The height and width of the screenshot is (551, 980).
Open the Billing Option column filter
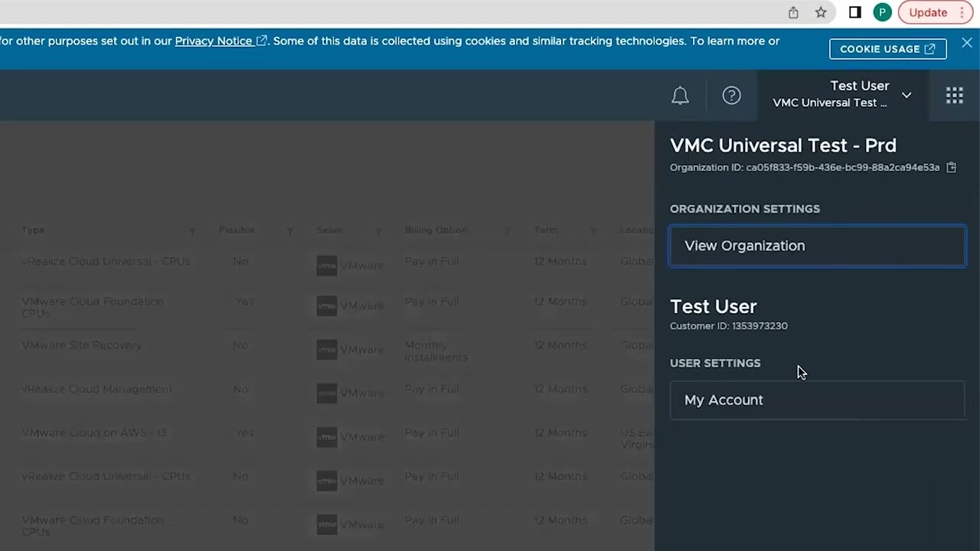coord(506,231)
